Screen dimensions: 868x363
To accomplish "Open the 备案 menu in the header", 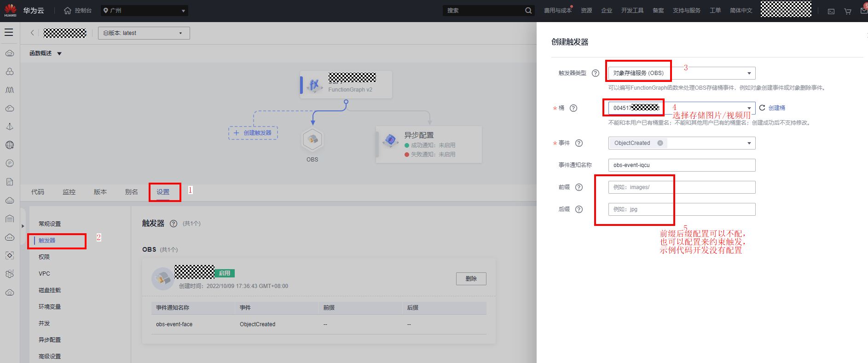I will click(658, 11).
